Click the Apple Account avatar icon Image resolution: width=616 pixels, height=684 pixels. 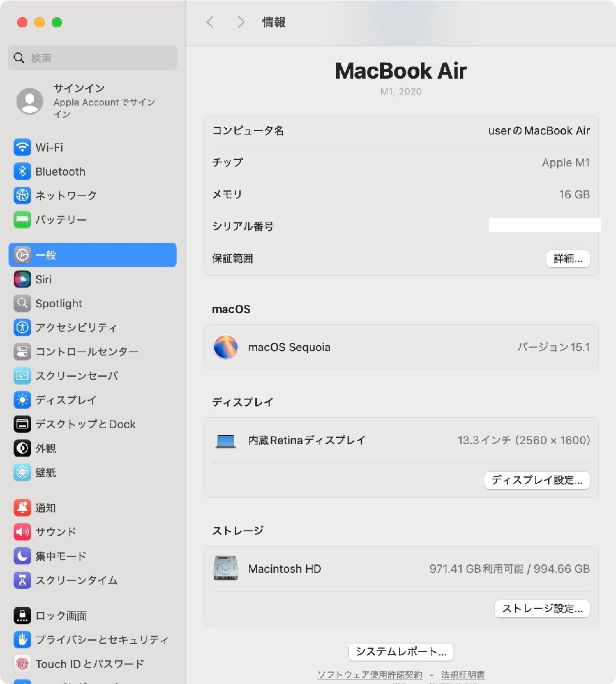(30, 101)
